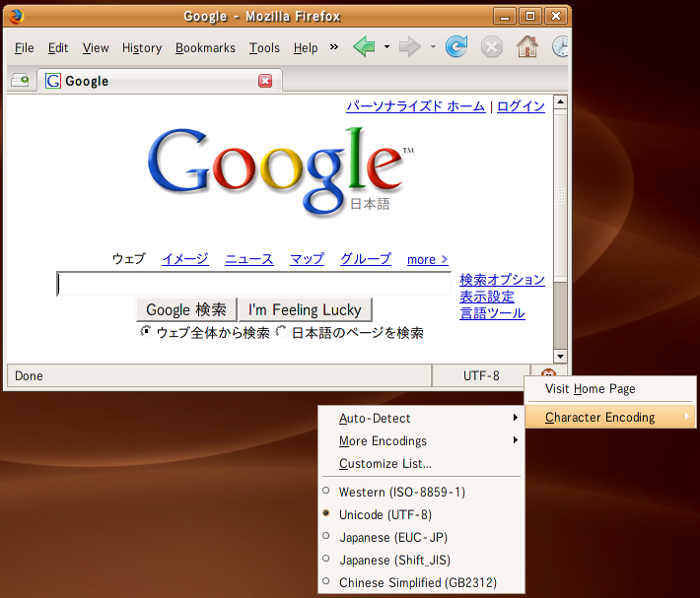This screenshot has height=598, width=700.
Task: Click the I'm Feeling Lucky button
Action: pyautogui.click(x=305, y=309)
